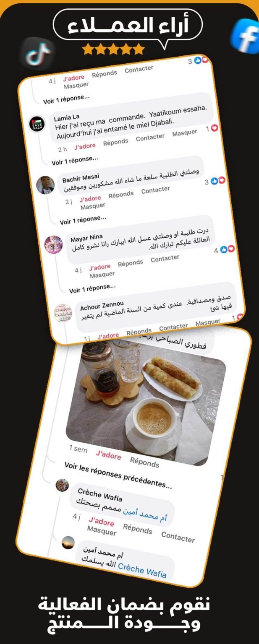This screenshot has height=644, width=259.
Task: Like Lamia La's comment with J'adore
Action: pos(85,146)
